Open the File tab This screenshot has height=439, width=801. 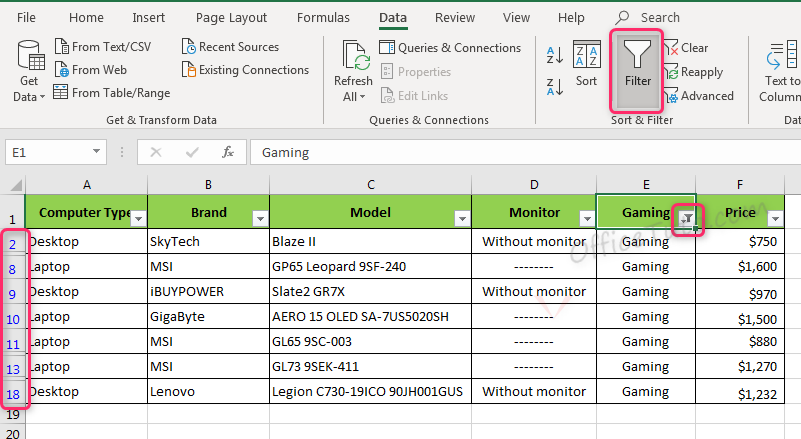point(26,17)
